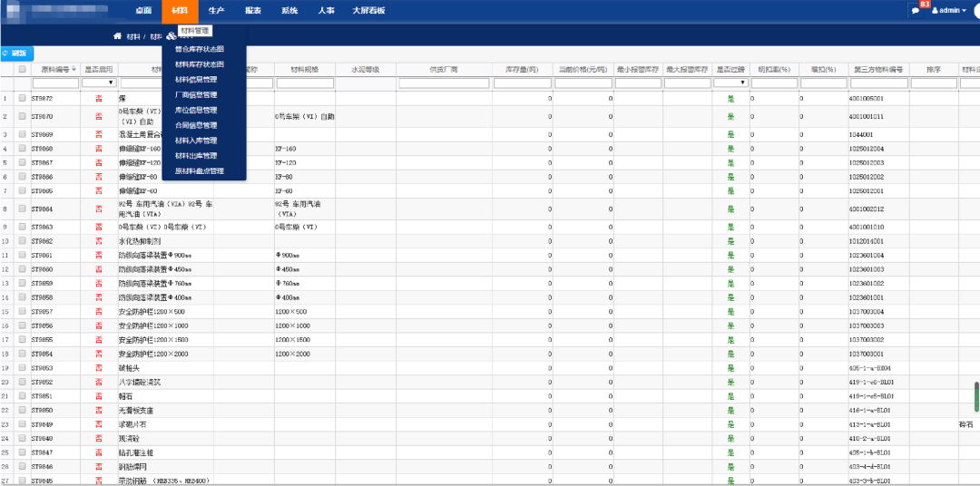Tick the select-all checkbox in table header
980x486 pixels.
tap(22, 69)
